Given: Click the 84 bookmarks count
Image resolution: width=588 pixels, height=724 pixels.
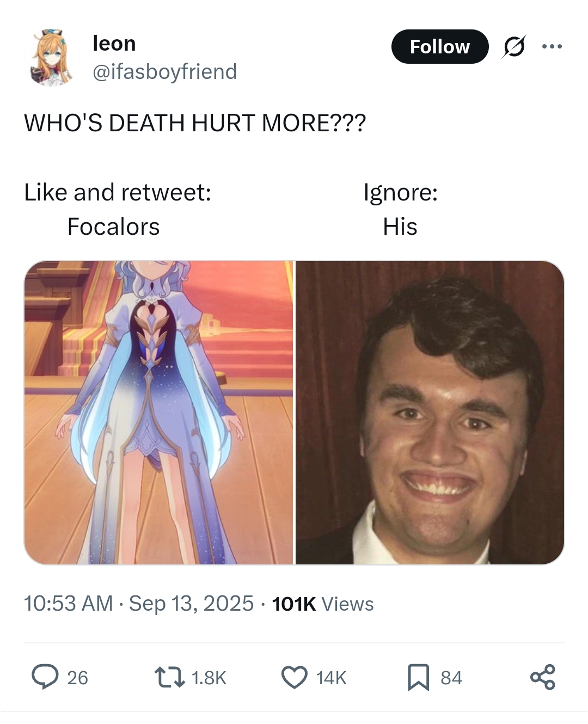Looking at the screenshot, I should 451,678.
